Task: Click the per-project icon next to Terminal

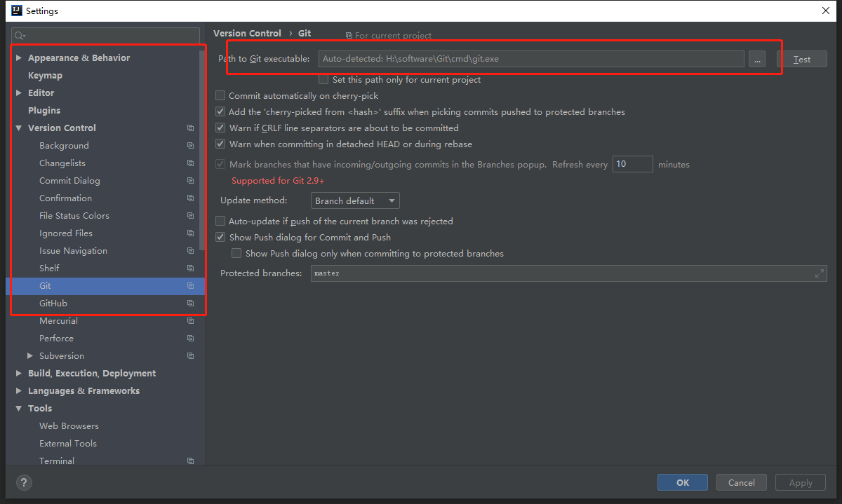Action: [x=190, y=461]
